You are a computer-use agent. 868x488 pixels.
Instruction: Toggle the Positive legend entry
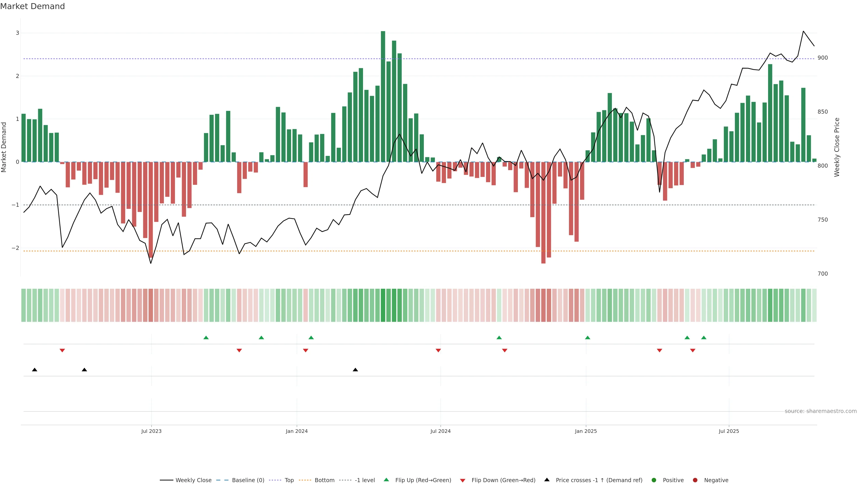[x=673, y=480]
